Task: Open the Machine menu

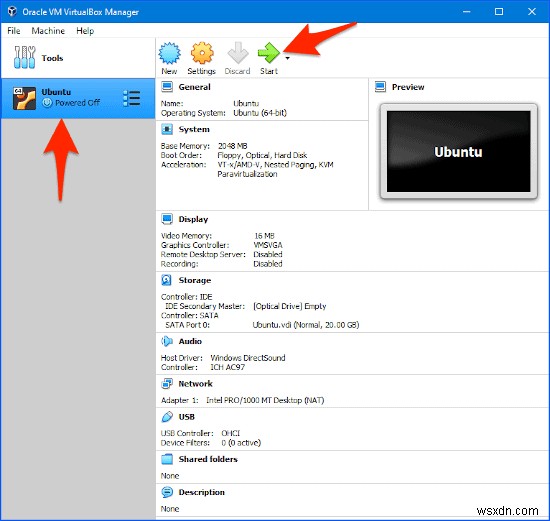Action: tap(48, 31)
